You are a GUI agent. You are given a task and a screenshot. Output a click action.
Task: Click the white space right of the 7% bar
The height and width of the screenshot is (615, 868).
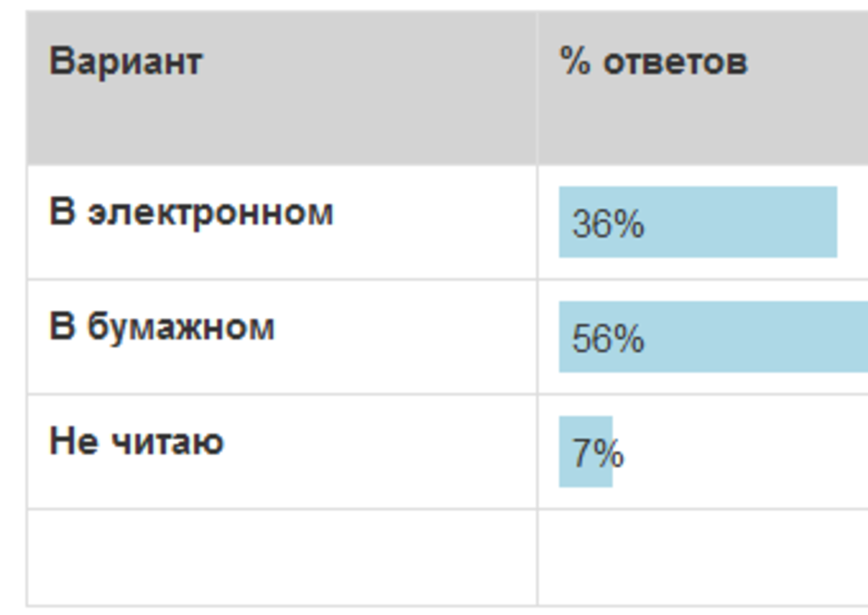pos(739,452)
